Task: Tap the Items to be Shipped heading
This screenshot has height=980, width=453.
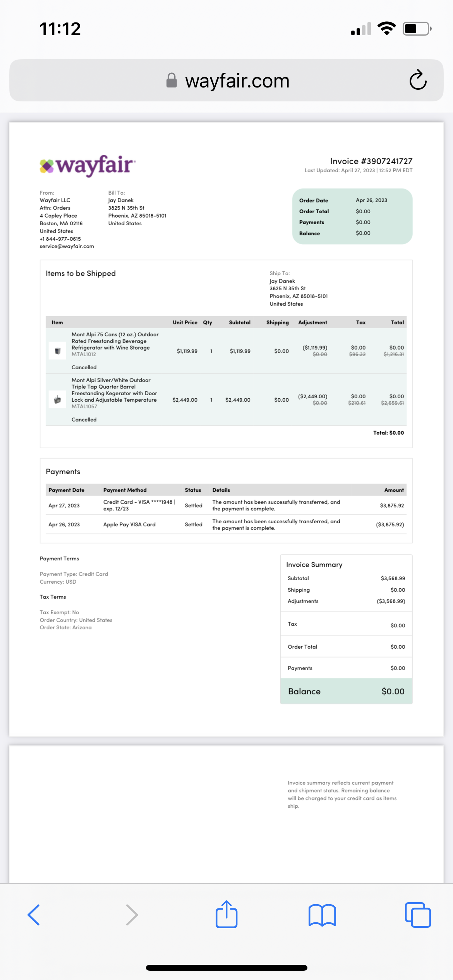Action: [x=81, y=273]
